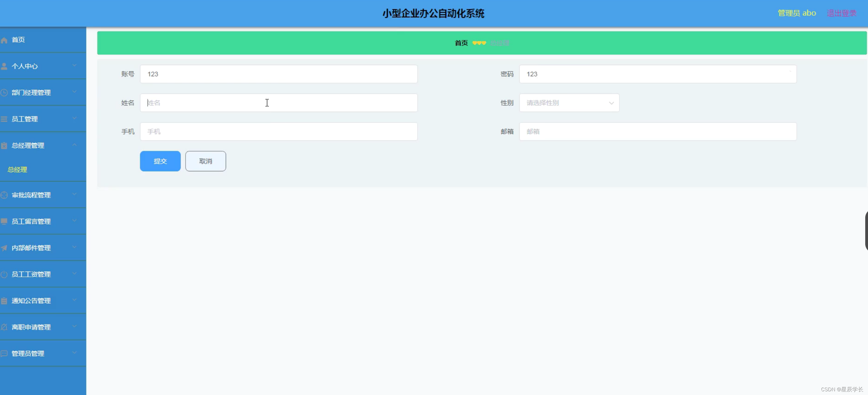
Task: Click the clock icon next to 部门经理管理
Action: [x=4, y=92]
